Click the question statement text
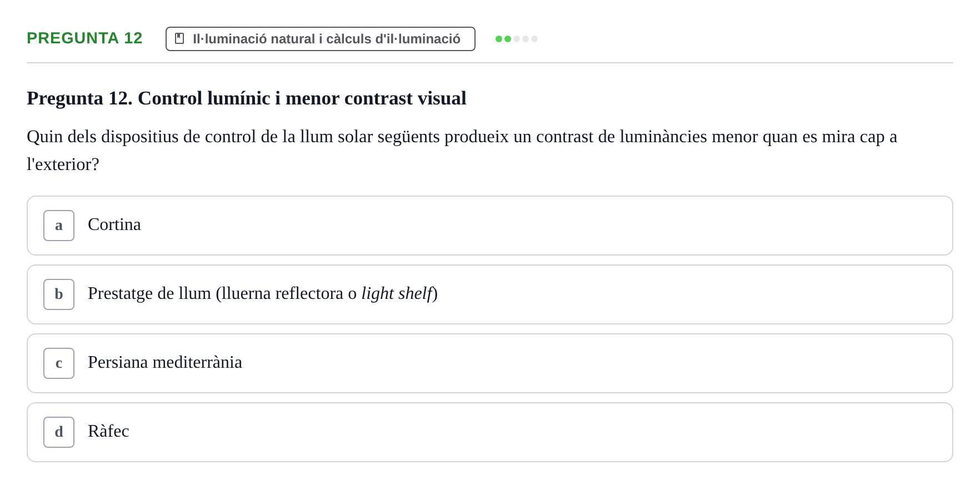 click(462, 150)
